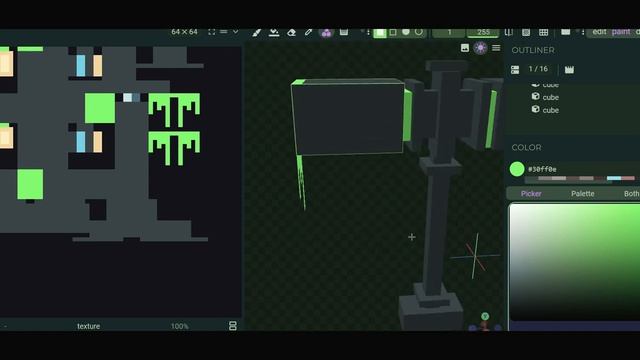Click the 100% zoom indicator

point(180,326)
